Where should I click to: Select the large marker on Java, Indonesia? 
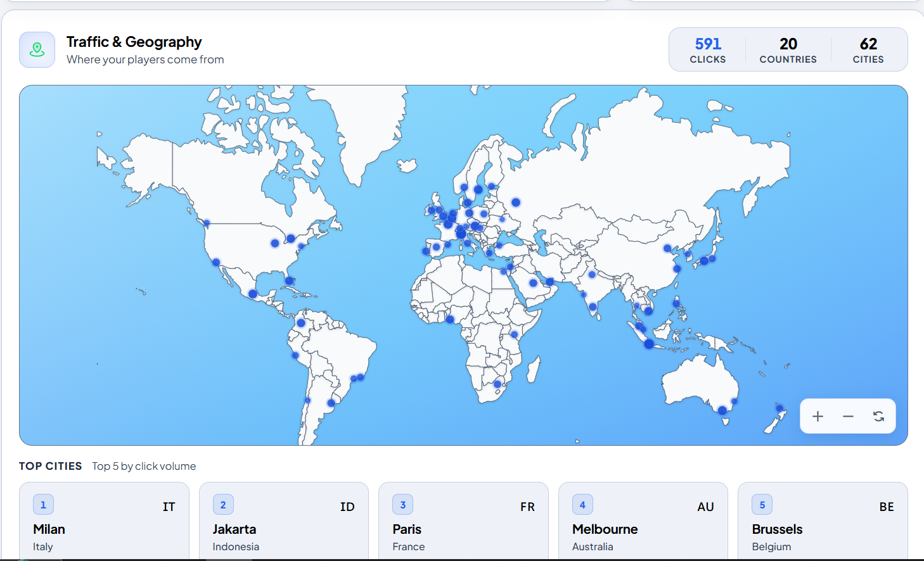649,344
